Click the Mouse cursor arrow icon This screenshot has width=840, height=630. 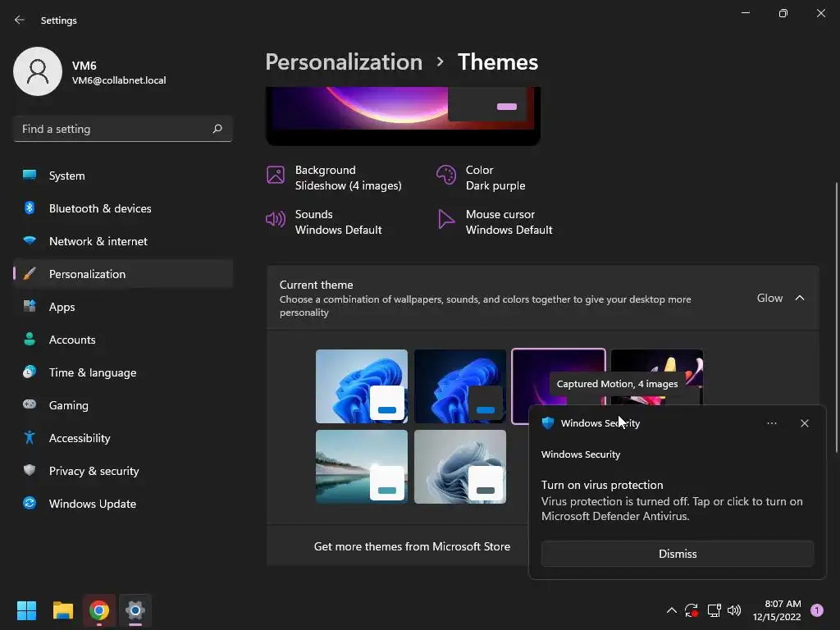(445, 219)
